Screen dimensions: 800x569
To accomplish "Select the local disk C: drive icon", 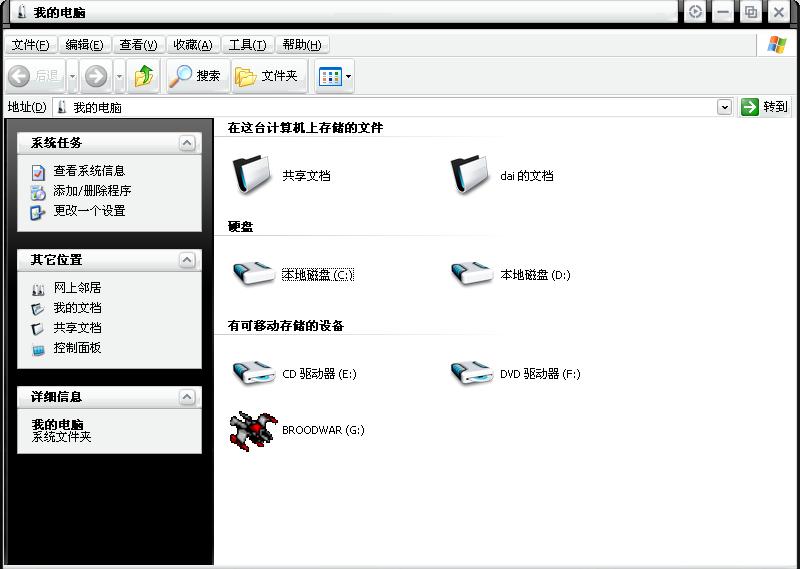I will [x=254, y=274].
